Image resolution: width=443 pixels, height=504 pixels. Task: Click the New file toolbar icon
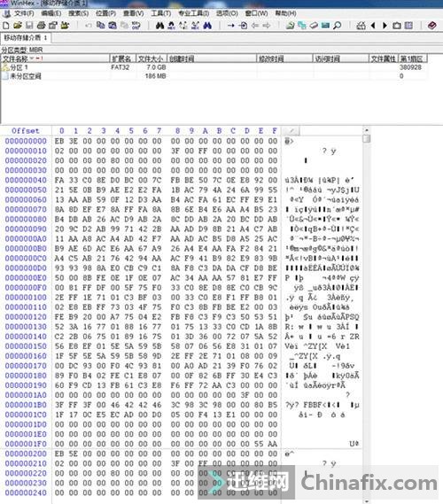point(6,26)
